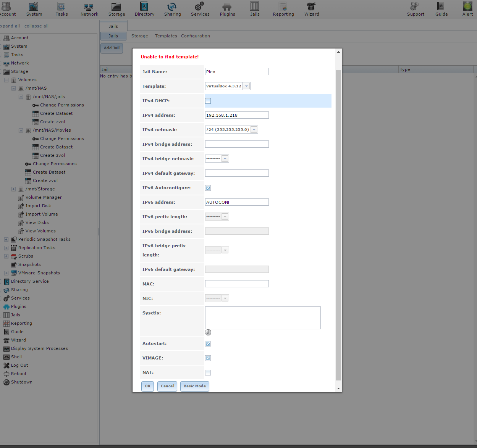Toggle the Autostart checkbox
Image resolution: width=477 pixels, height=448 pixels.
point(208,344)
